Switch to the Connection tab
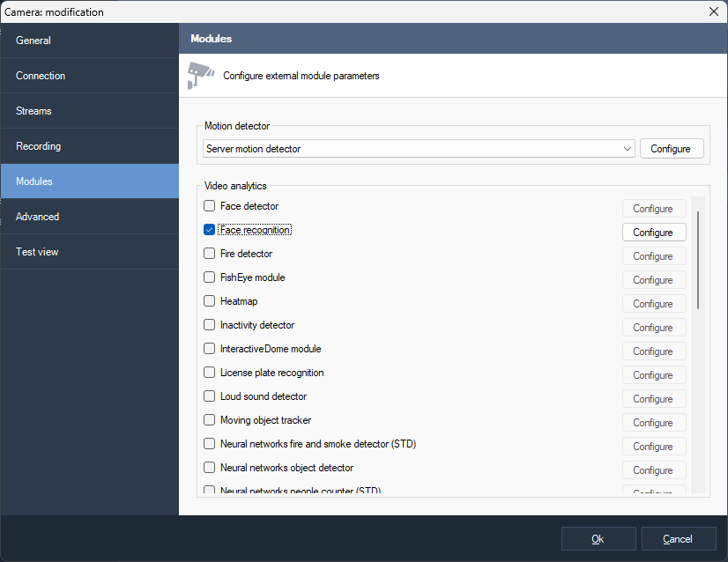Image resolution: width=728 pixels, height=562 pixels. [x=89, y=76]
